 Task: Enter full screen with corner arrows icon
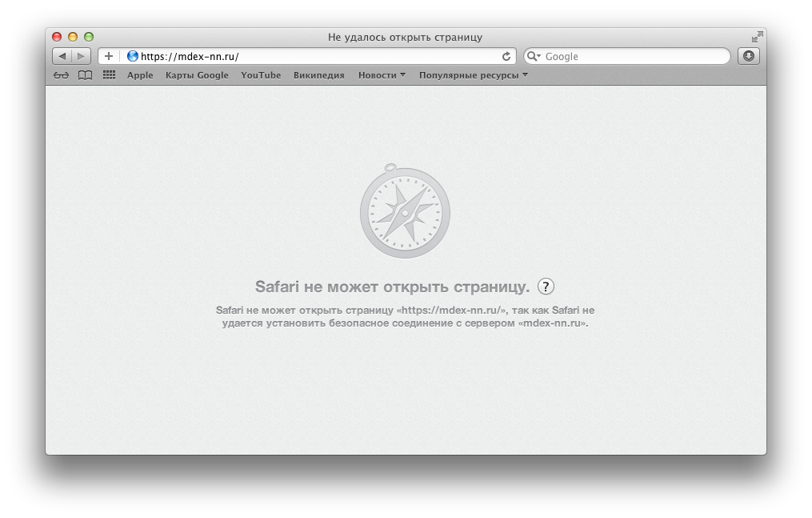(x=757, y=37)
